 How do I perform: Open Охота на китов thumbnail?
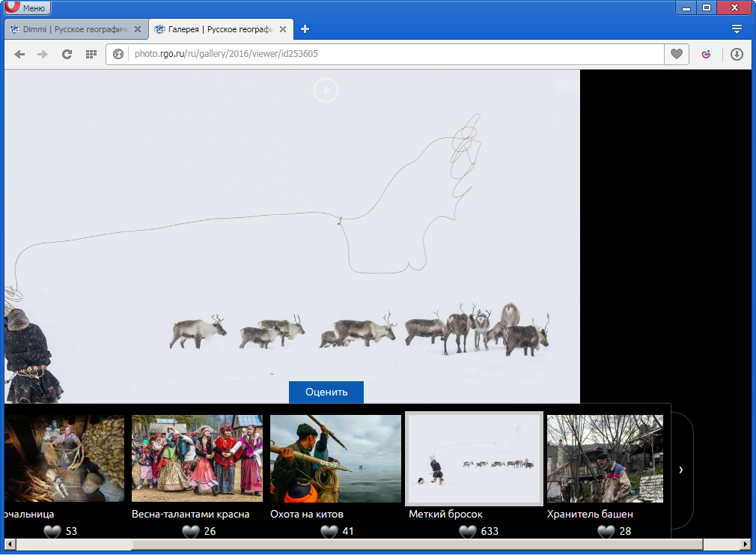point(335,458)
